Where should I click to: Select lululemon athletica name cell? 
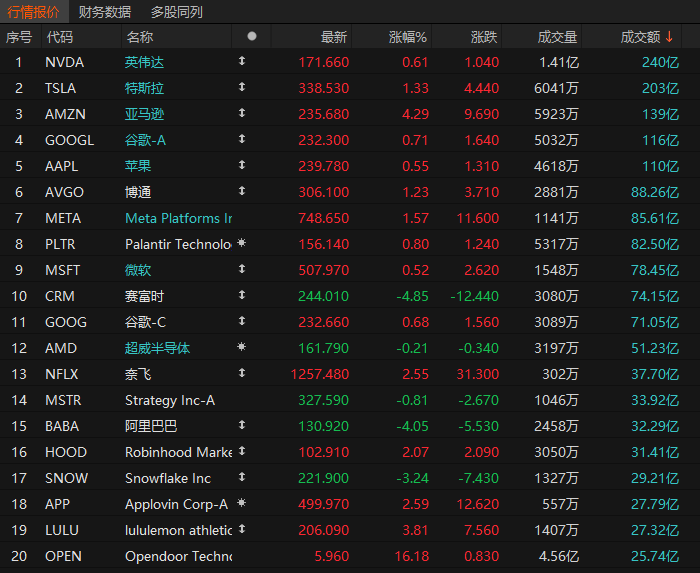coord(179,530)
